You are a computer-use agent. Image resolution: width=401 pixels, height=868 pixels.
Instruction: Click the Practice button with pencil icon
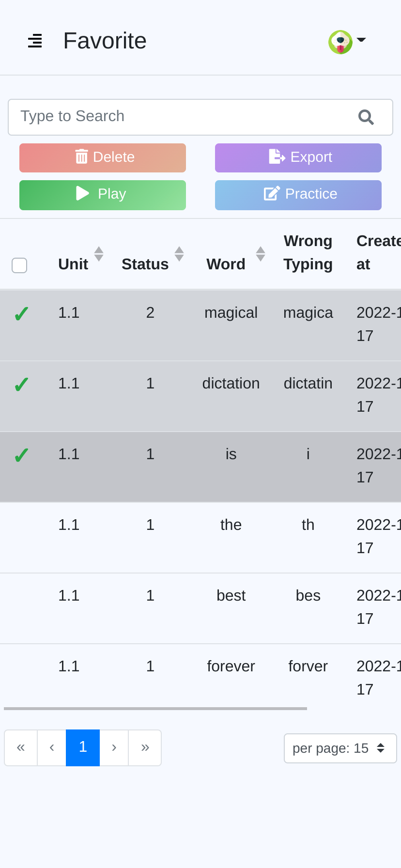(298, 195)
